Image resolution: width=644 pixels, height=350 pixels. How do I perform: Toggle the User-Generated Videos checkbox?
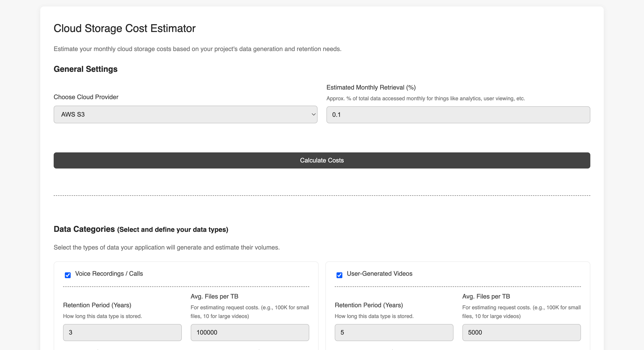point(339,275)
